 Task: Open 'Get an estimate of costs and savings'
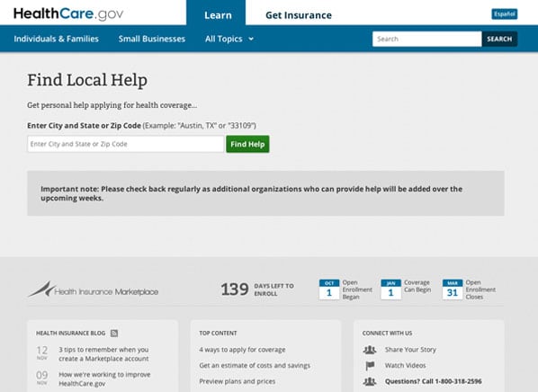[x=255, y=366]
